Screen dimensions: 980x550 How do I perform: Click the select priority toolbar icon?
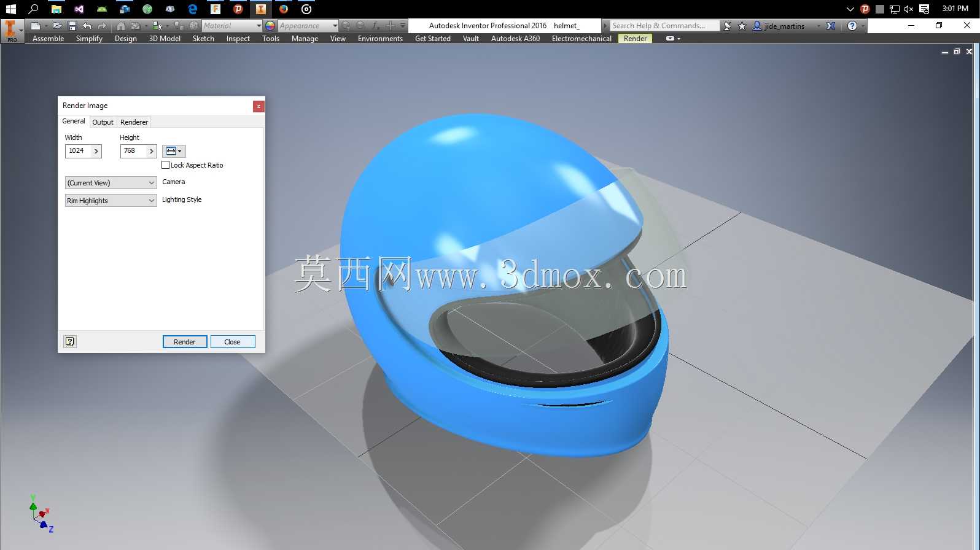(x=157, y=26)
